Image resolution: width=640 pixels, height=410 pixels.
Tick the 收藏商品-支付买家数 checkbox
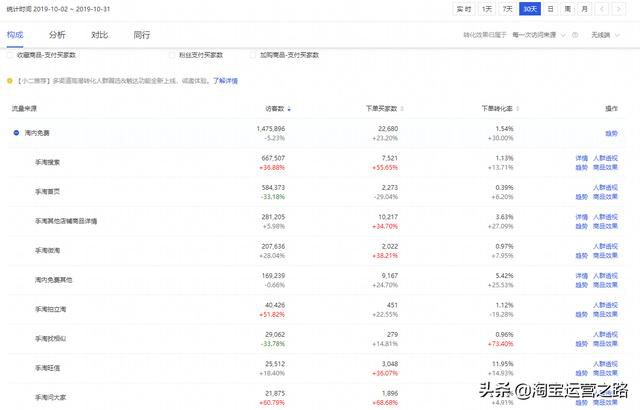[x=10, y=57]
